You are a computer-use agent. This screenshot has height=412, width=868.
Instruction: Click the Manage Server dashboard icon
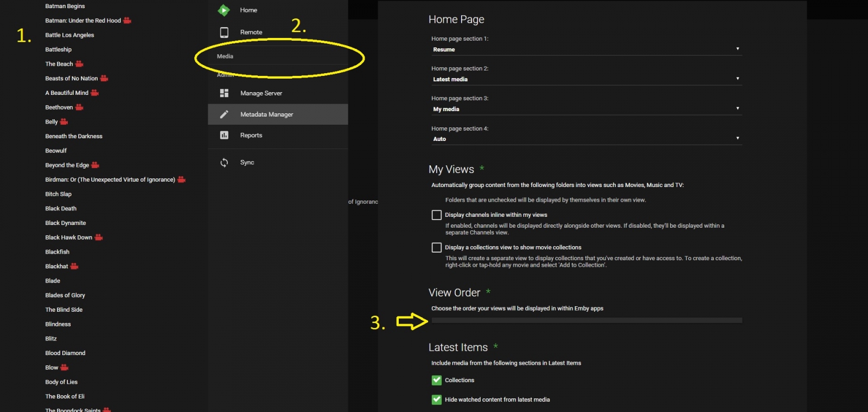[x=224, y=93]
